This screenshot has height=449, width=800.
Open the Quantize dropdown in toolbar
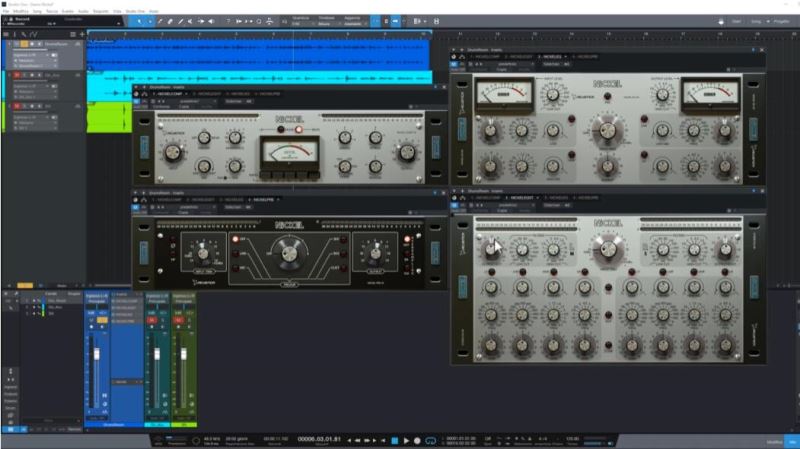[x=301, y=23]
